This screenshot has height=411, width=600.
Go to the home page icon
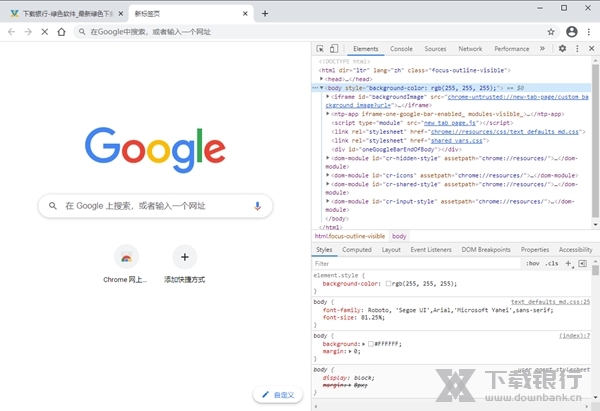point(61,32)
